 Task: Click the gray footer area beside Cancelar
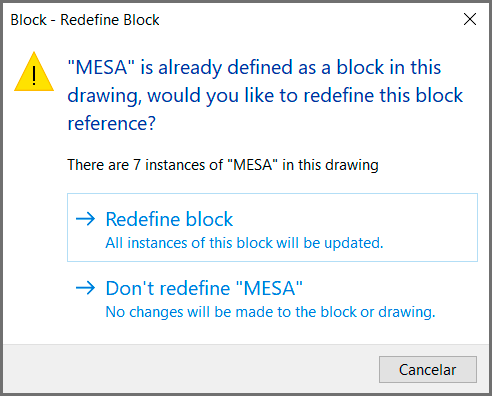click(190, 369)
